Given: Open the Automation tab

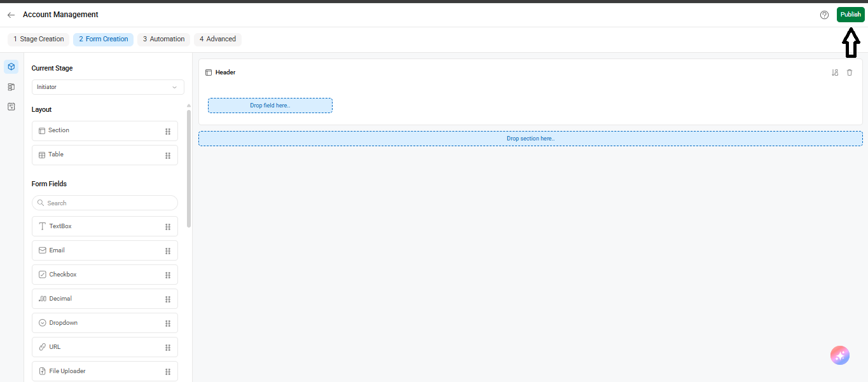Looking at the screenshot, I should pos(163,39).
